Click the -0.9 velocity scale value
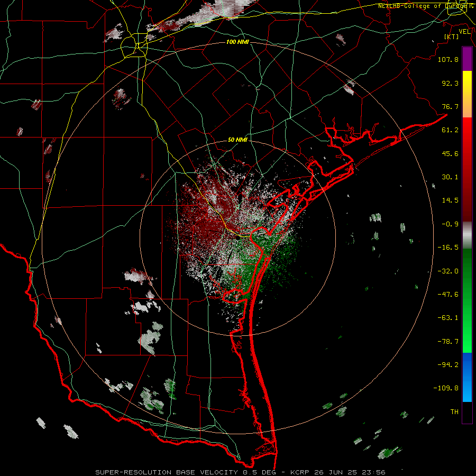The image size is (476, 476). click(x=450, y=224)
